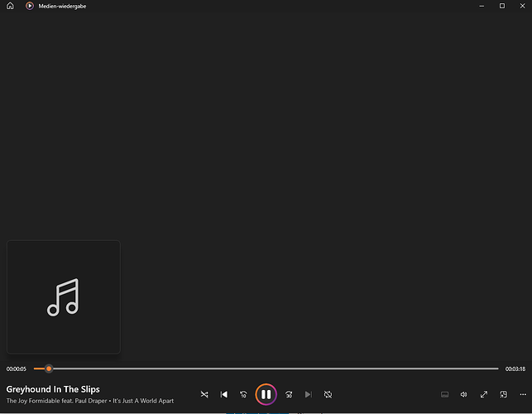Click the song title Greyhound In The Slips
The width and height of the screenshot is (532, 414).
[x=53, y=389]
